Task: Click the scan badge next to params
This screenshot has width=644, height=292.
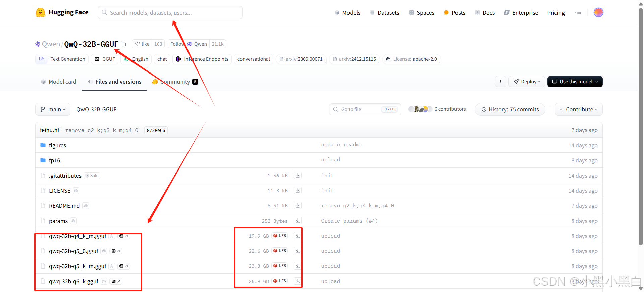Action: click(x=73, y=221)
